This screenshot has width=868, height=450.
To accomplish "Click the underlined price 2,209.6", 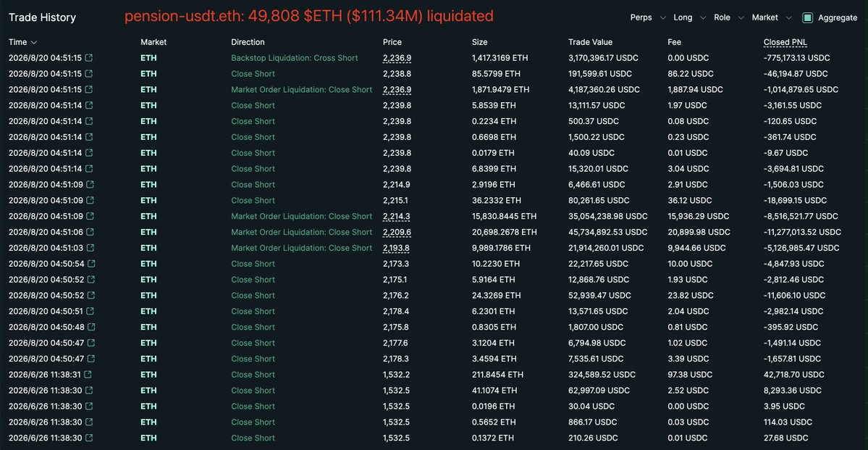I will 397,232.
